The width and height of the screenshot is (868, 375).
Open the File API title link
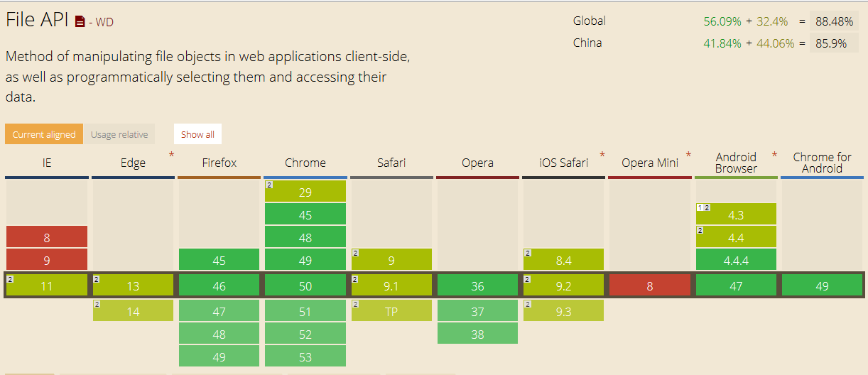click(37, 20)
